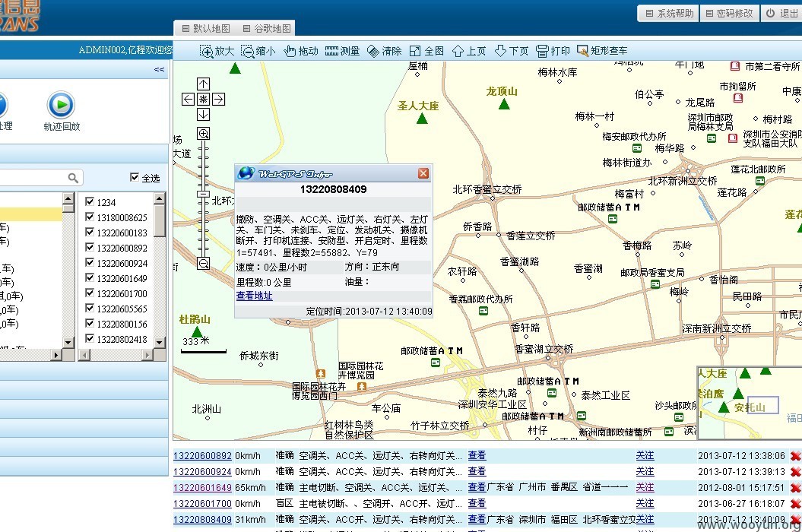Open 系统帮助 system help
This screenshot has height=532, width=802.
point(669,14)
